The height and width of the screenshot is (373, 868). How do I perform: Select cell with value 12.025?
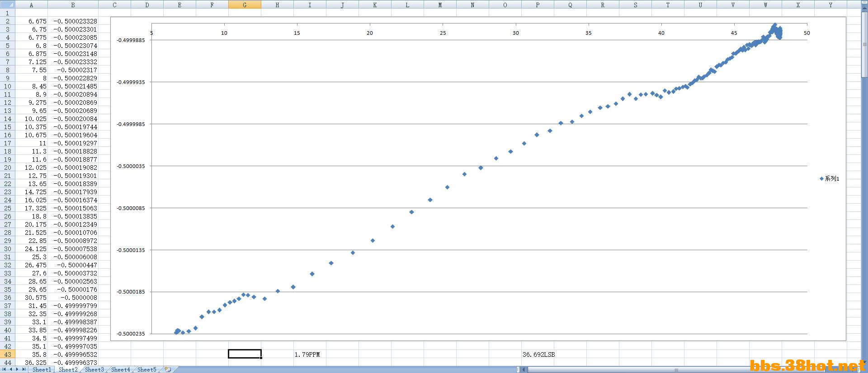31,168
